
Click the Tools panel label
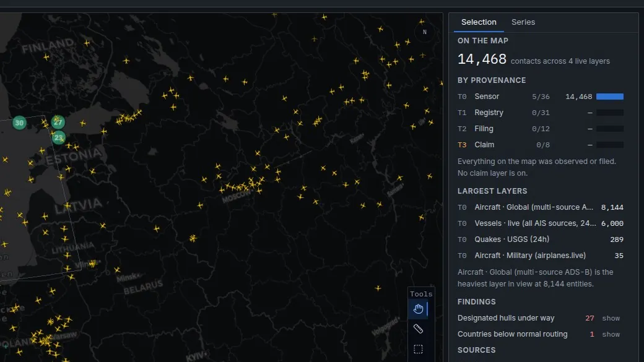(x=421, y=294)
